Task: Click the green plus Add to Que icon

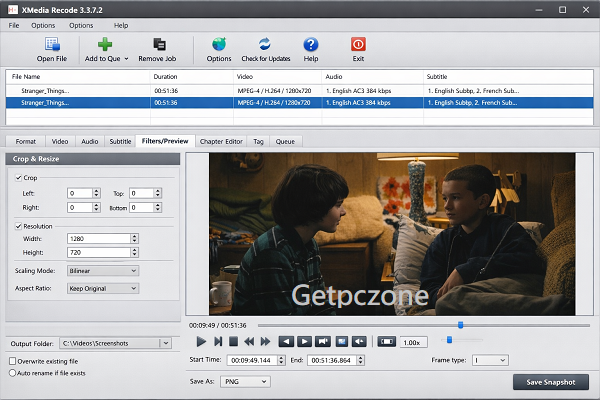Action: [x=104, y=44]
